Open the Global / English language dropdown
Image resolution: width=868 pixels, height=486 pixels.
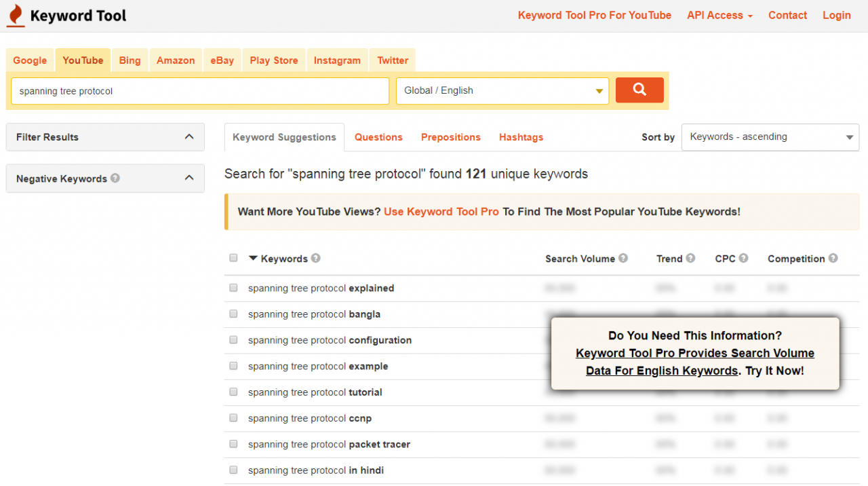pos(502,91)
